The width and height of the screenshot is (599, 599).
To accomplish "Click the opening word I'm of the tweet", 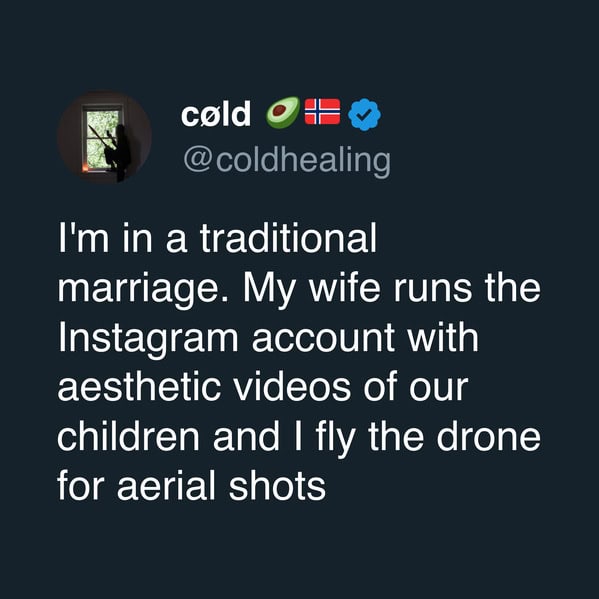I will point(84,238).
